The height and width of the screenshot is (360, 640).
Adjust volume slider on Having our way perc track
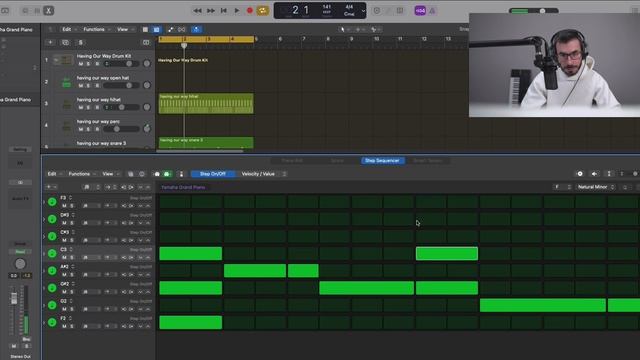(121, 129)
